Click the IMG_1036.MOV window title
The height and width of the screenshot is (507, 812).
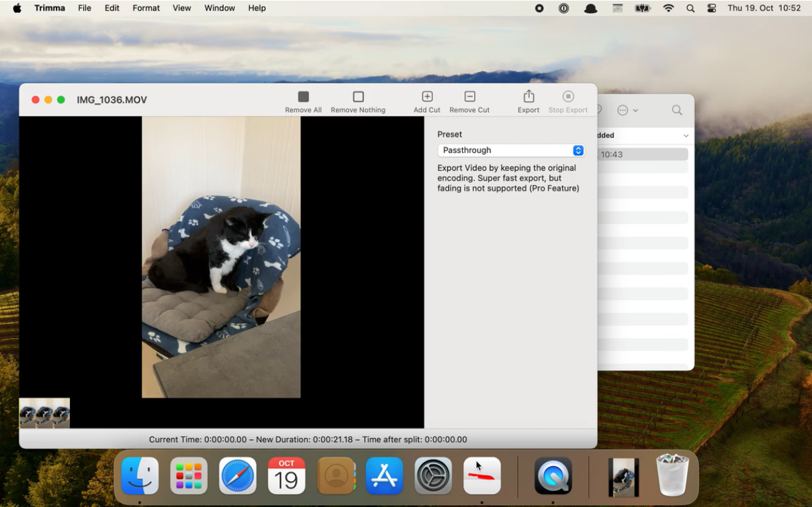tap(111, 100)
